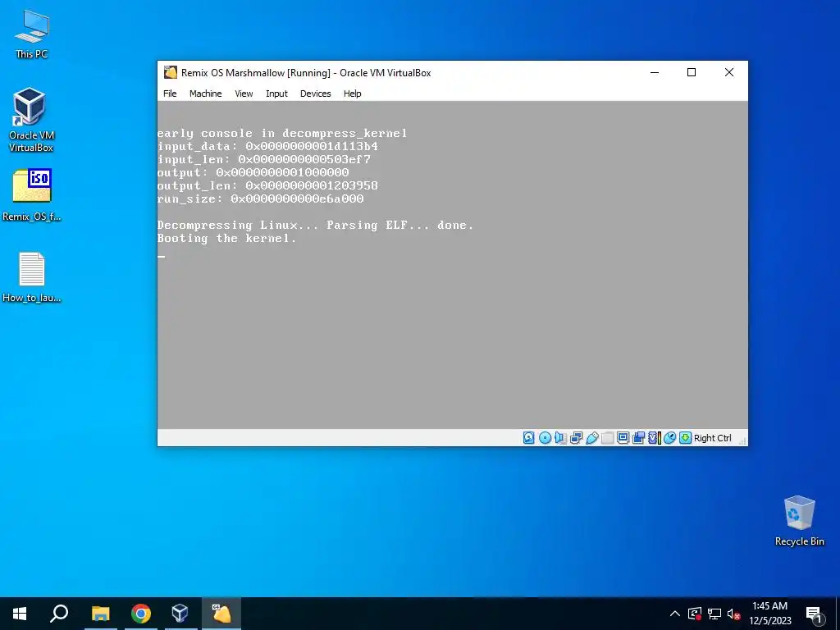Image resolution: width=840 pixels, height=630 pixels.
Task: Minimize the VirtualBox VM window
Action: tap(655, 72)
